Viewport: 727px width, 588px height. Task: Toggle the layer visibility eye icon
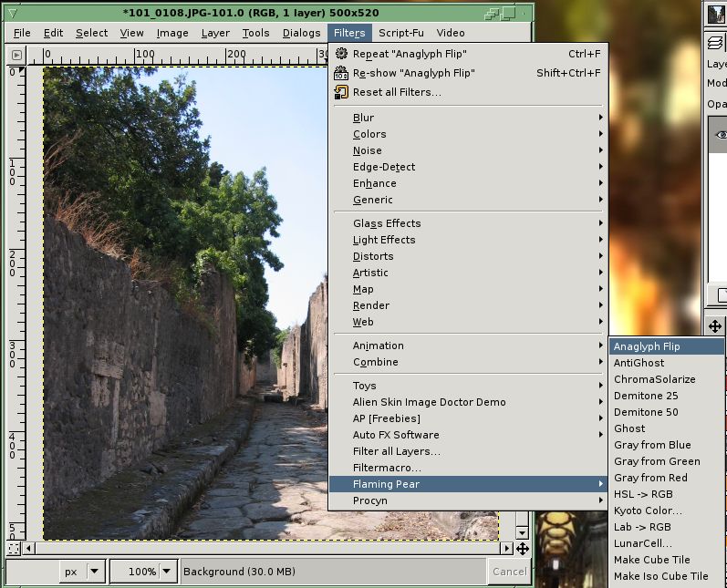(721, 135)
